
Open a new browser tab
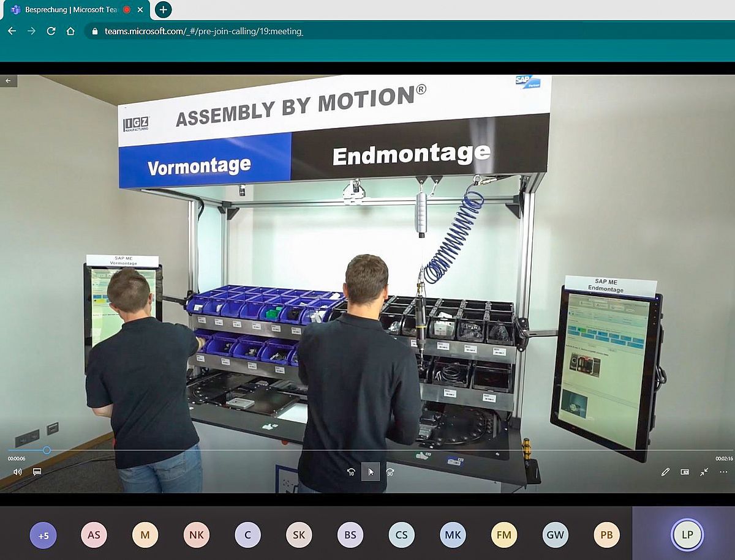163,10
